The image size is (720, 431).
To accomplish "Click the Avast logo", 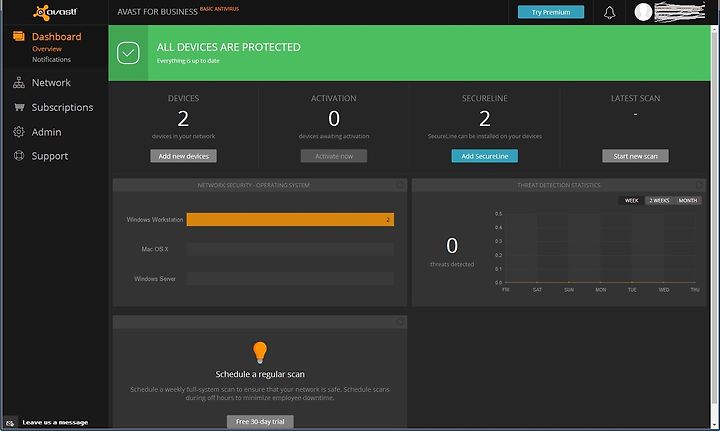I will tap(55, 12).
